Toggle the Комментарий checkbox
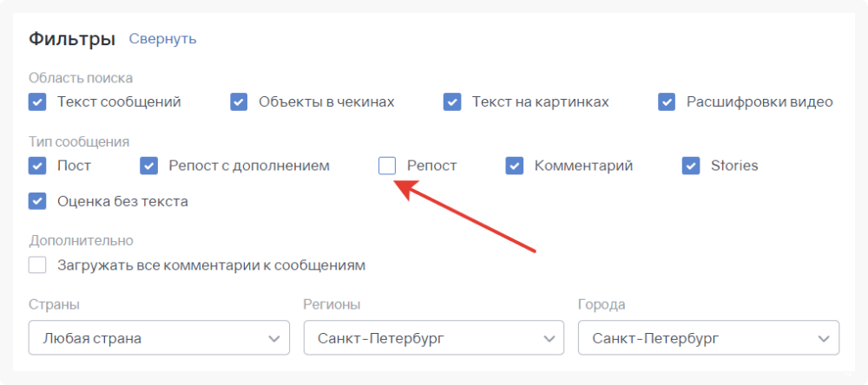 point(515,166)
